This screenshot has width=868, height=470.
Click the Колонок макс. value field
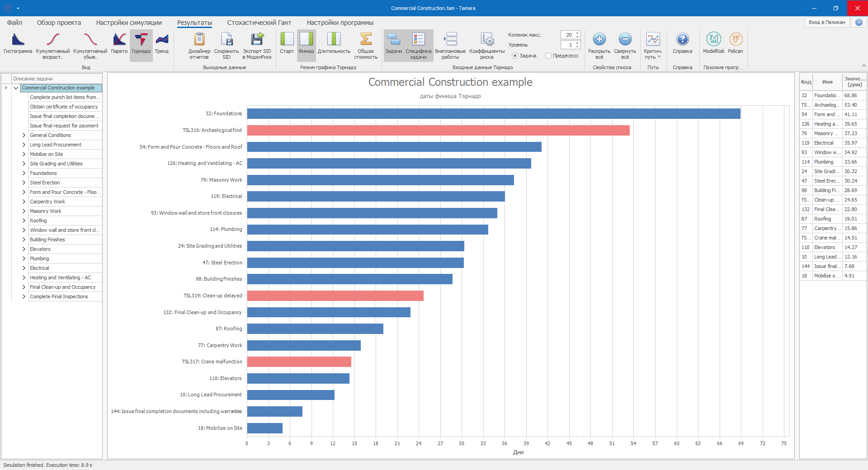pos(567,35)
